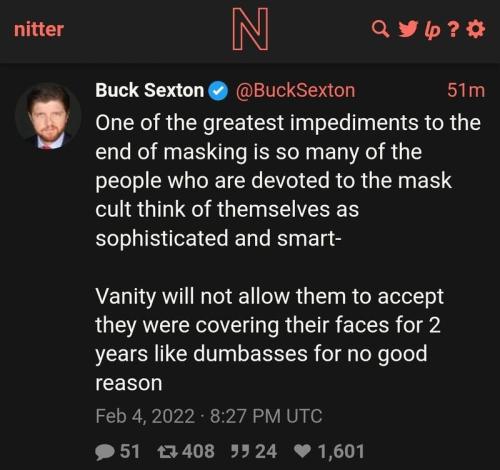
Task: Click the blue verified badge
Action: pos(218,91)
